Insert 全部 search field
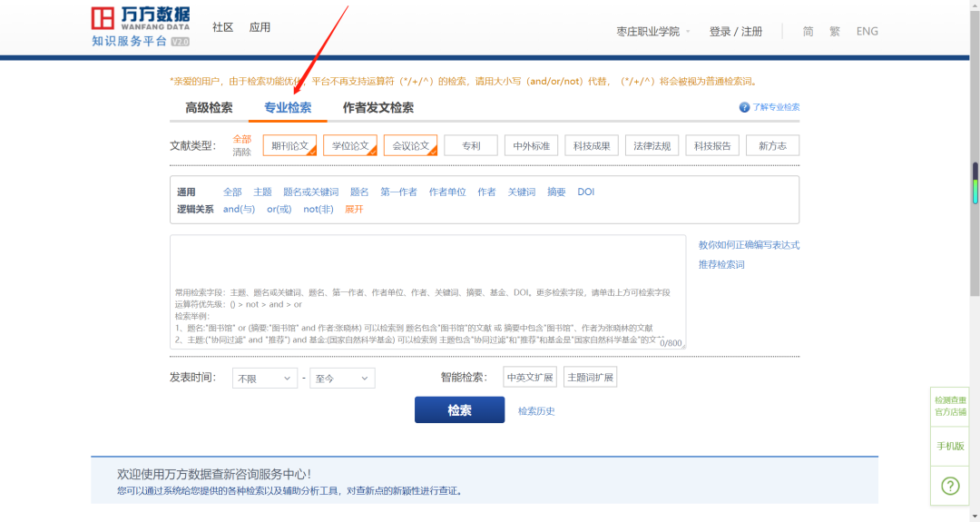 [x=232, y=192]
